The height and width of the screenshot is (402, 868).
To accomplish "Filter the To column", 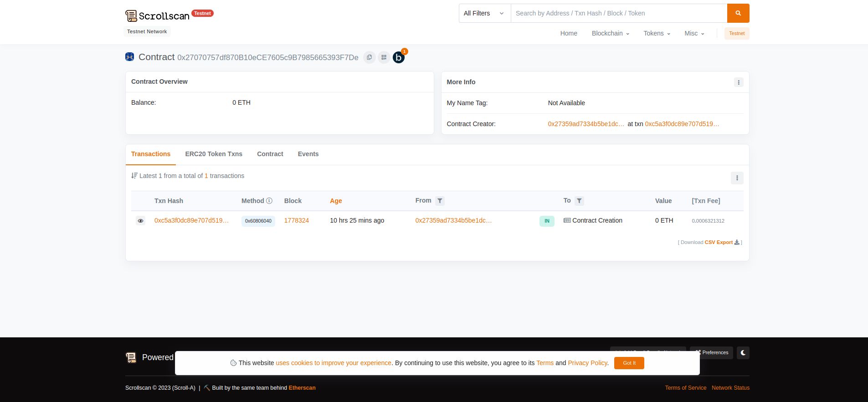I will coord(579,201).
